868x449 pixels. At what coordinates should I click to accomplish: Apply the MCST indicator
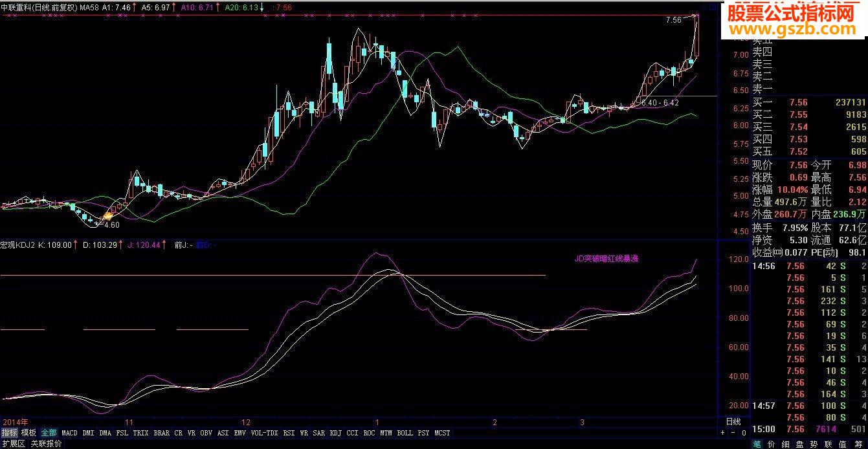(443, 433)
